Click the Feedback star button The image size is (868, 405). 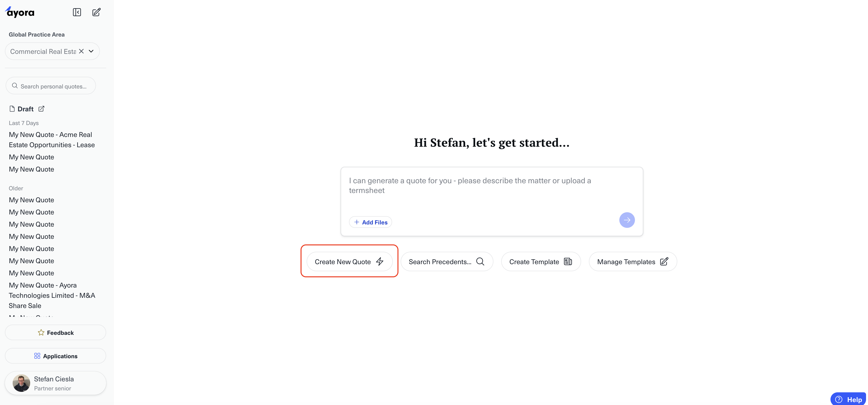pyautogui.click(x=56, y=332)
